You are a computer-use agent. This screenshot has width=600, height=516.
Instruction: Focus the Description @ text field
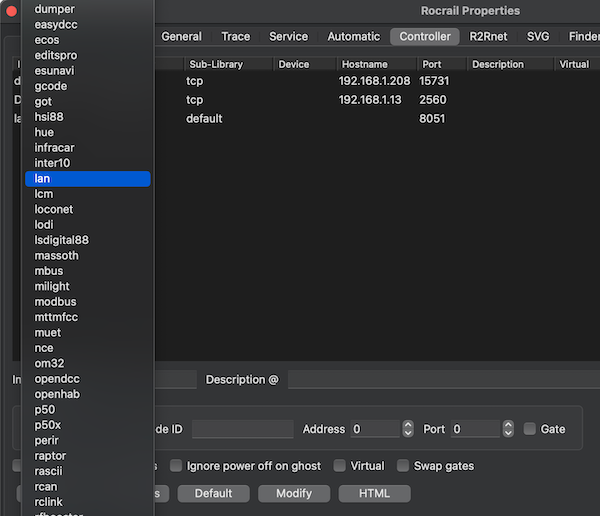[x=444, y=380]
